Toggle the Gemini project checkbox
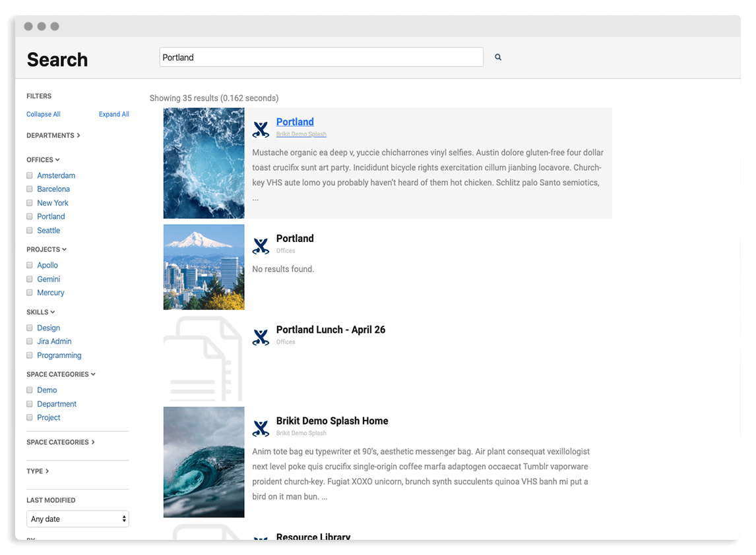The image size is (756, 555). point(30,279)
